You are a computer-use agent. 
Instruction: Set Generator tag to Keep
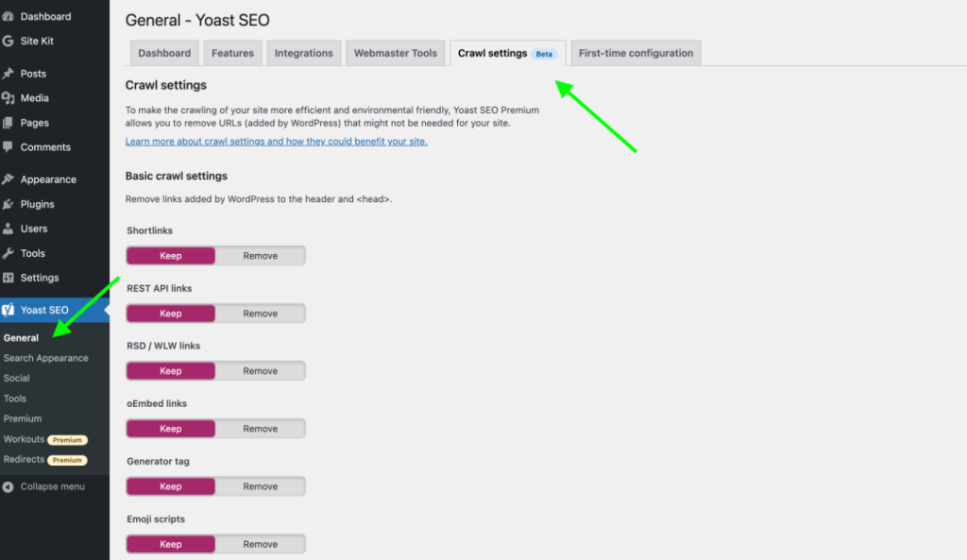(x=171, y=486)
